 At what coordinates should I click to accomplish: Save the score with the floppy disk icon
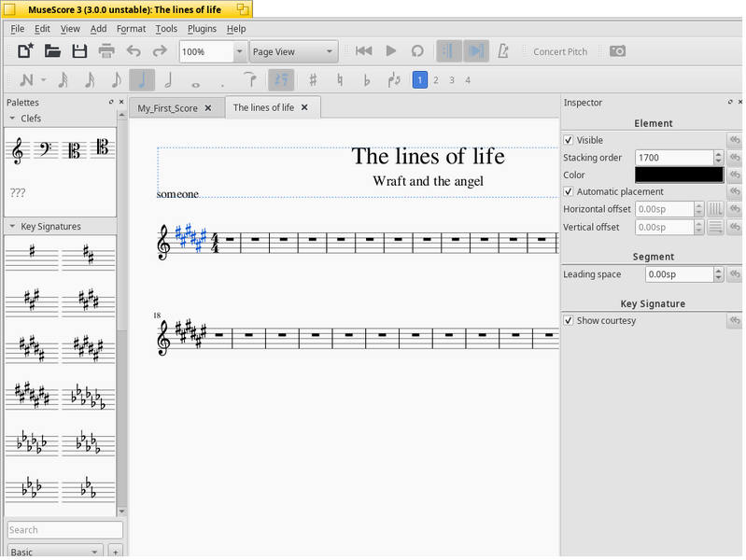pos(79,51)
